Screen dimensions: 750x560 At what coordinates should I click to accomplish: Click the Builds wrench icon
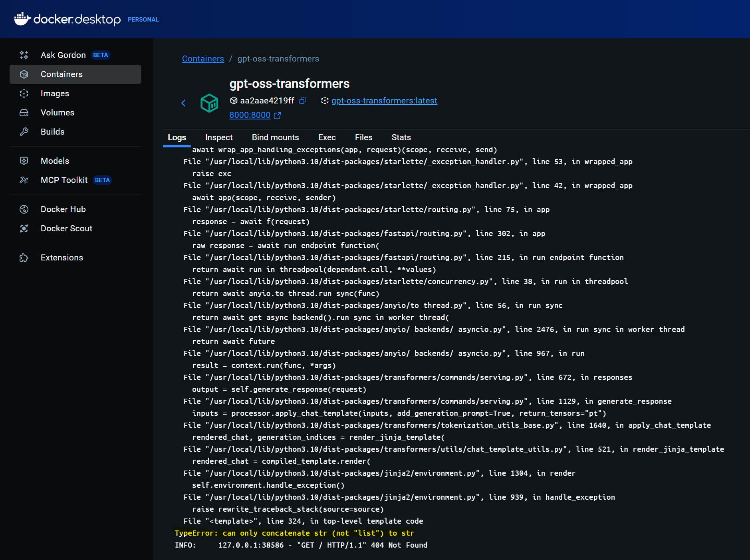pyautogui.click(x=24, y=132)
